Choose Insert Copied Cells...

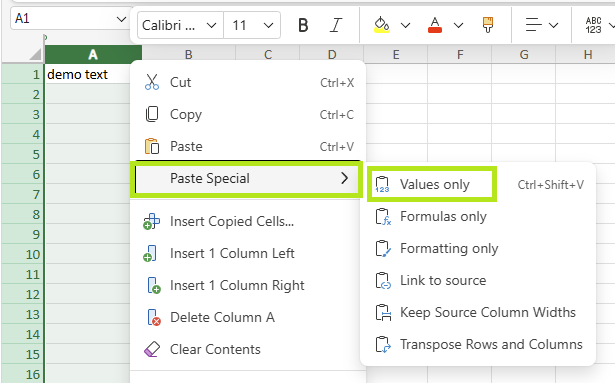click(248, 221)
